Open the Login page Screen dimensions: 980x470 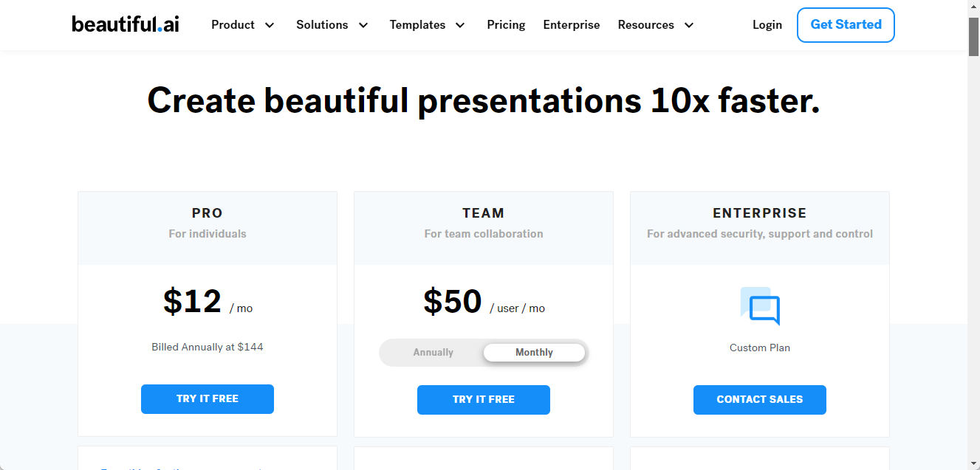pos(767,25)
